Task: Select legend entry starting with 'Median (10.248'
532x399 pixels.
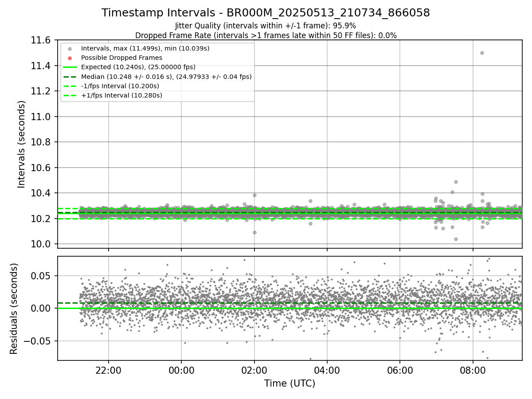Action: tap(166, 76)
